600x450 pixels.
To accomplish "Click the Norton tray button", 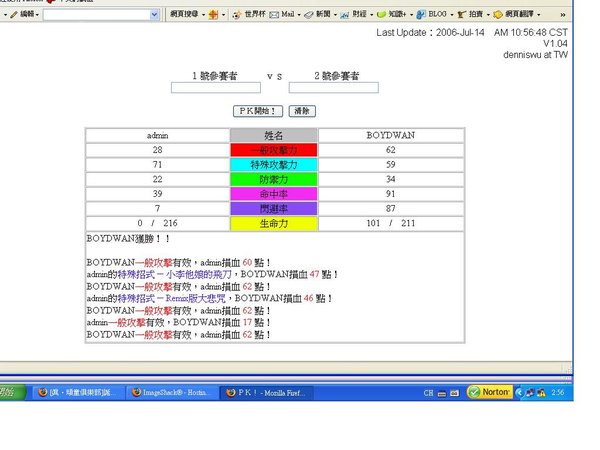I will 490,392.
